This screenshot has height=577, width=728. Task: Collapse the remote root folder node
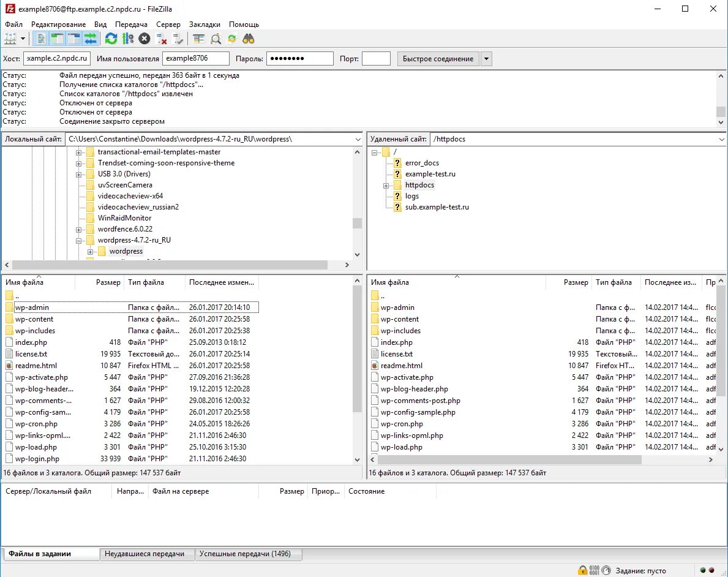[374, 153]
